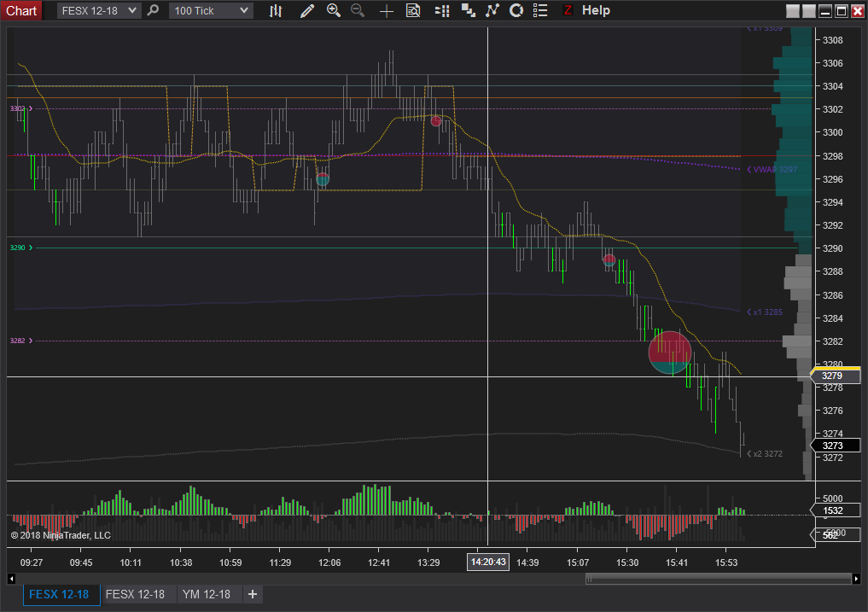Open instrument search magnifier icon
The height and width of the screenshot is (612, 868).
pyautogui.click(x=154, y=10)
